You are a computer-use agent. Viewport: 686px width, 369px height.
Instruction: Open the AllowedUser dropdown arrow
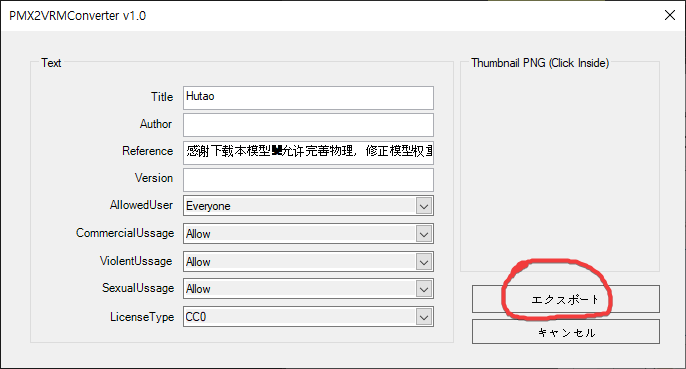pos(424,206)
